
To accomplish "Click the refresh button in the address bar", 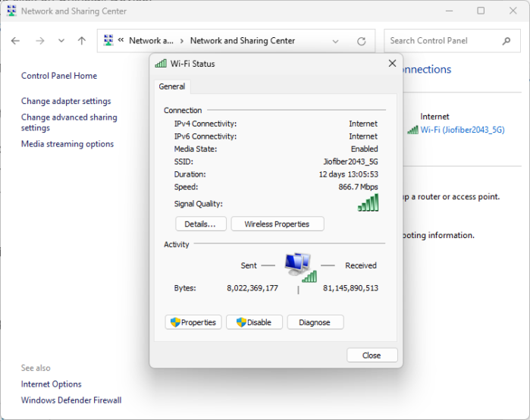I will point(362,41).
